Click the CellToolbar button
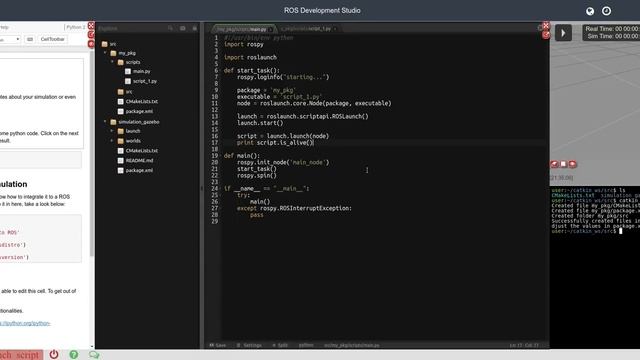The height and width of the screenshot is (360, 640). (53, 39)
